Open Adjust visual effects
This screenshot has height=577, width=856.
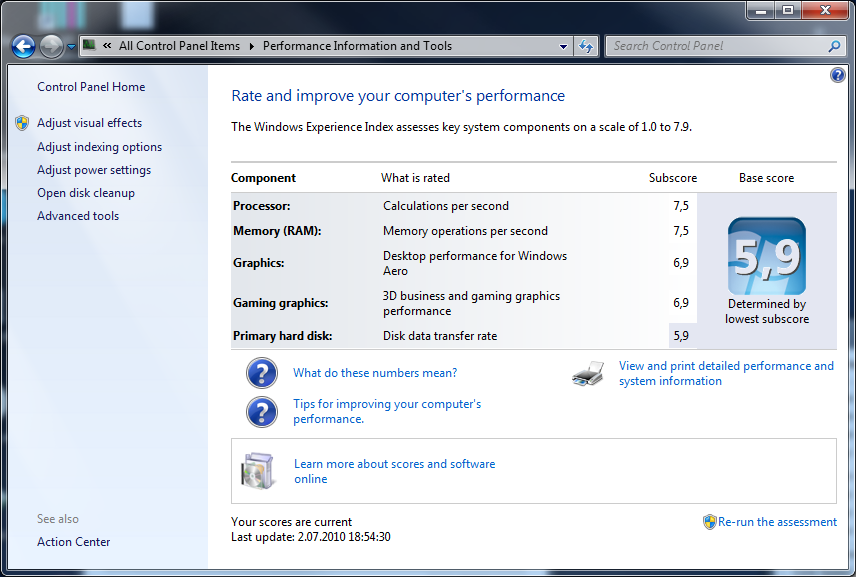tap(90, 123)
